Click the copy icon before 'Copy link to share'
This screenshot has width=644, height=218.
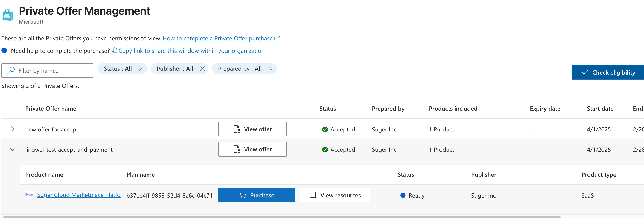tap(114, 50)
